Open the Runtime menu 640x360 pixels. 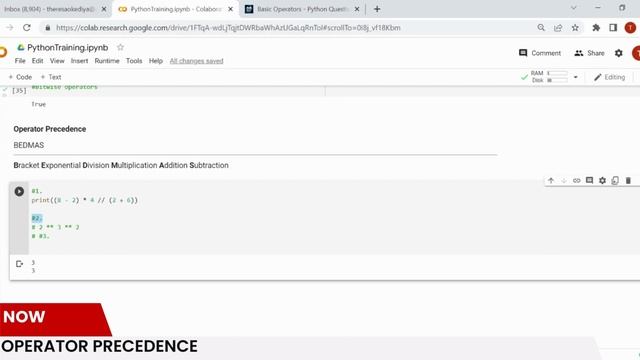pyautogui.click(x=107, y=61)
